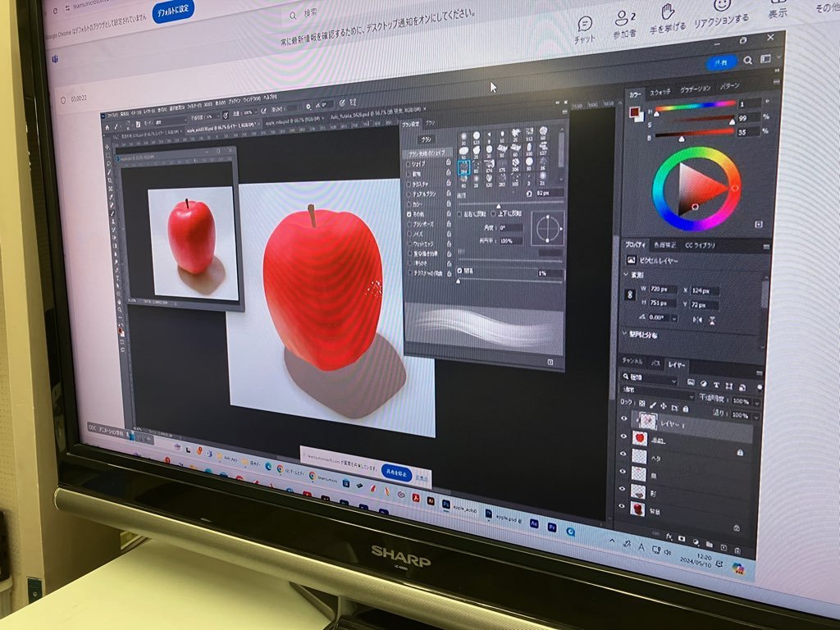This screenshot has height=630, width=840.
Task: Click the pixel layer filter icon
Action: 691,382
